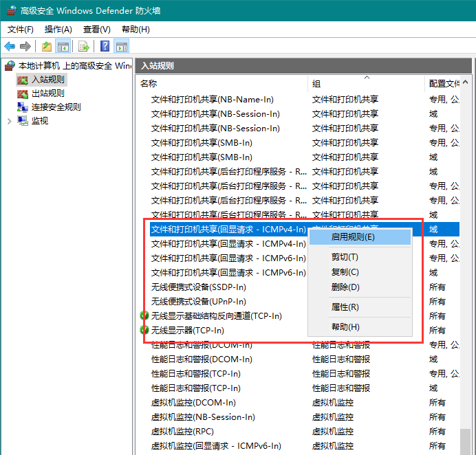Open the 帮助(H) menu in menu bar

136,30
